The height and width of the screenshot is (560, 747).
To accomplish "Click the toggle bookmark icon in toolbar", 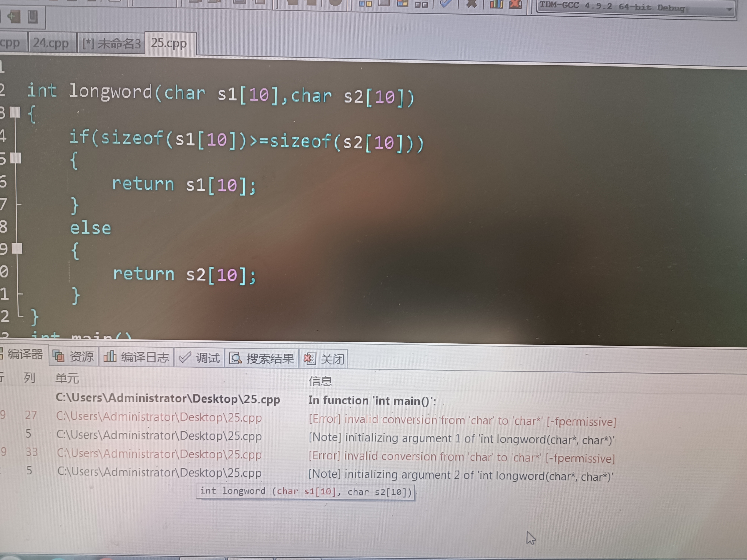I will [32, 17].
